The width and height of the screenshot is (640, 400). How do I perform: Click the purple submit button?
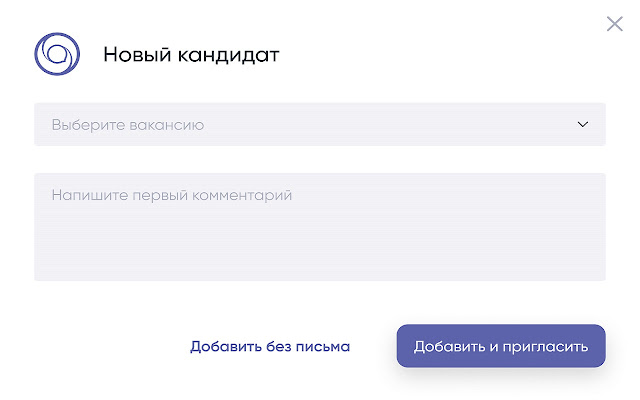501,346
